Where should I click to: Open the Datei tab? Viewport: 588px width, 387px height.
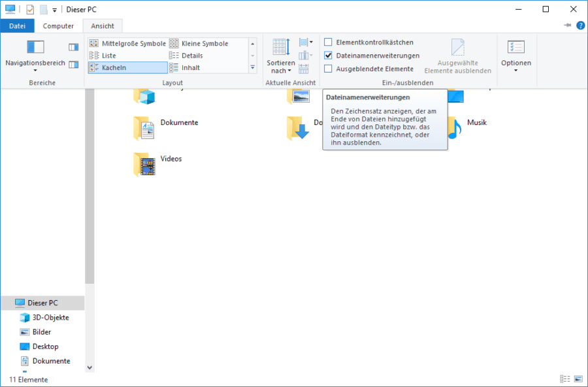click(17, 26)
